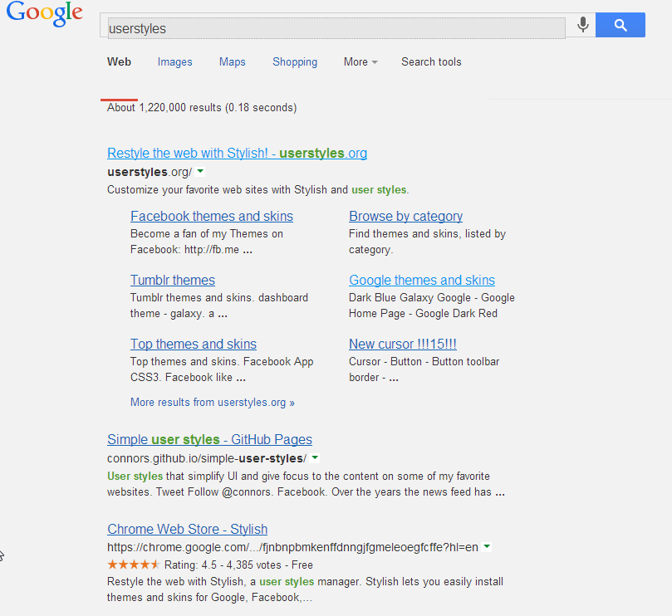Screen dimensions: 672x616
Task: Open Simple user styles GitHub Pages result
Action: 209,440
